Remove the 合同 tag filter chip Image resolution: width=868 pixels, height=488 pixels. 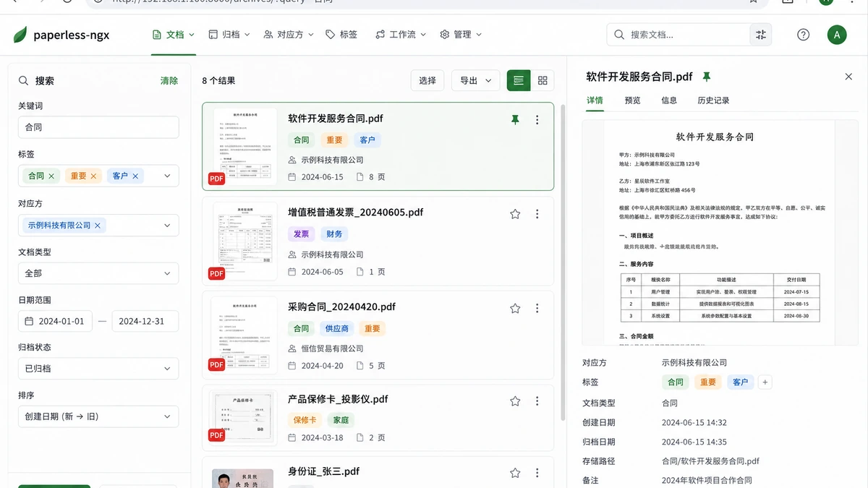[x=51, y=176]
